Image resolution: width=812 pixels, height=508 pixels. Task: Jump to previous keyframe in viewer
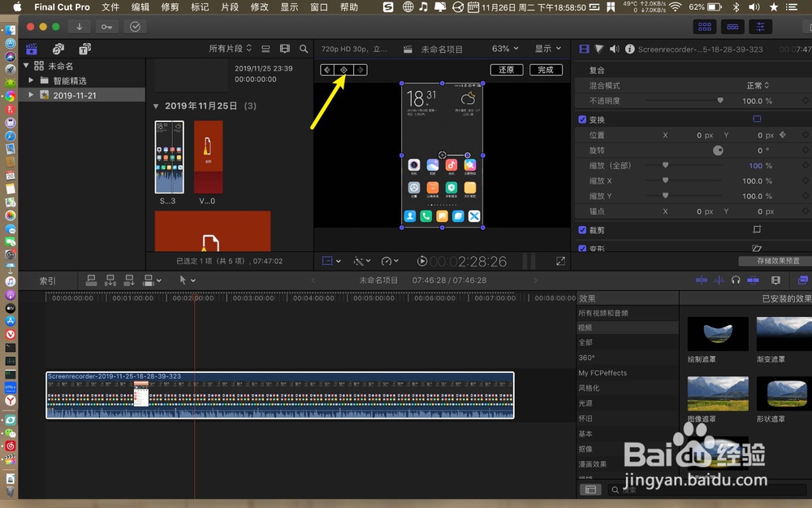point(327,69)
